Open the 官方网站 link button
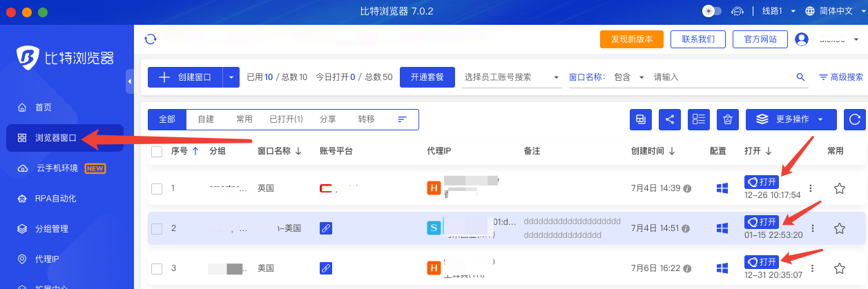The height and width of the screenshot is (289, 868). (760, 39)
